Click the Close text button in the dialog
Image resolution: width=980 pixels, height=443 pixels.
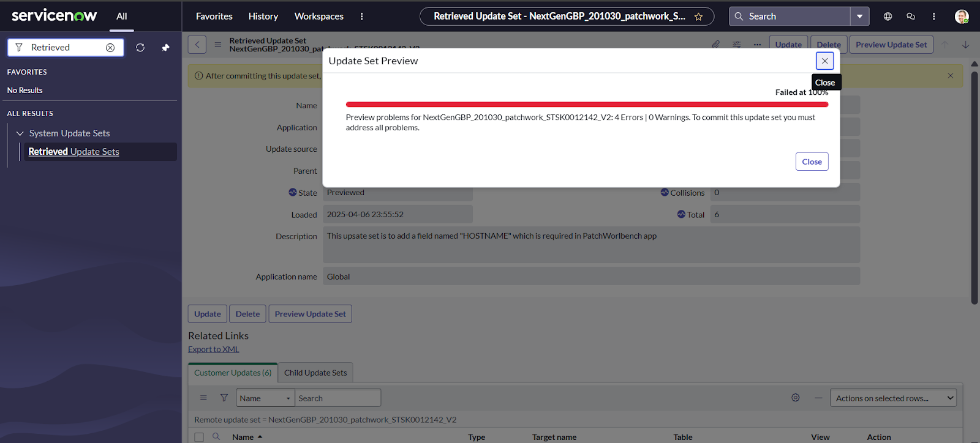tap(812, 162)
